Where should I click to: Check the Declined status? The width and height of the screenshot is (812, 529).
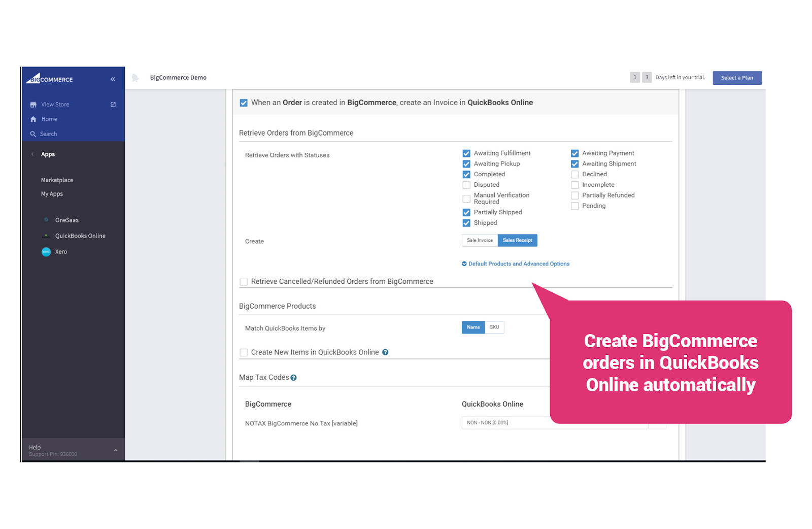574,175
